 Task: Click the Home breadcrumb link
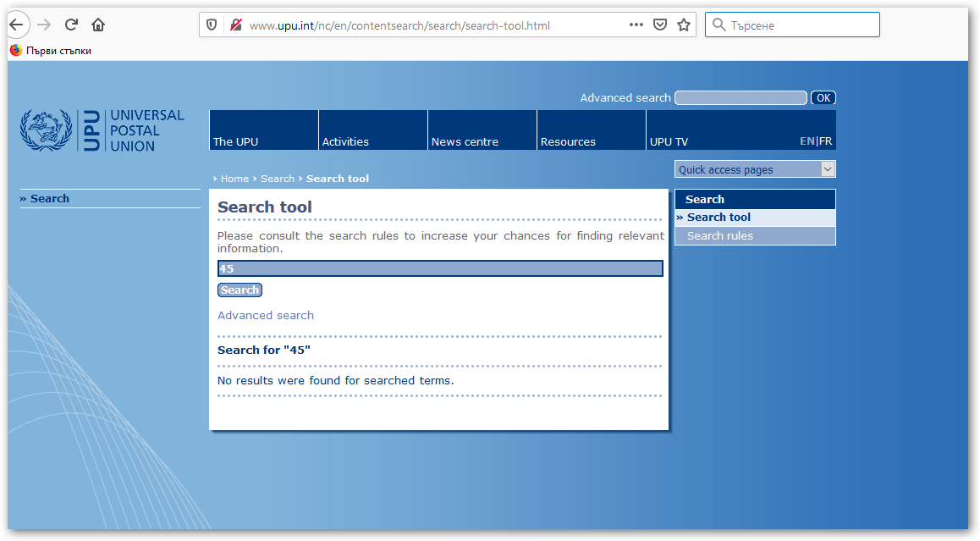pos(234,179)
